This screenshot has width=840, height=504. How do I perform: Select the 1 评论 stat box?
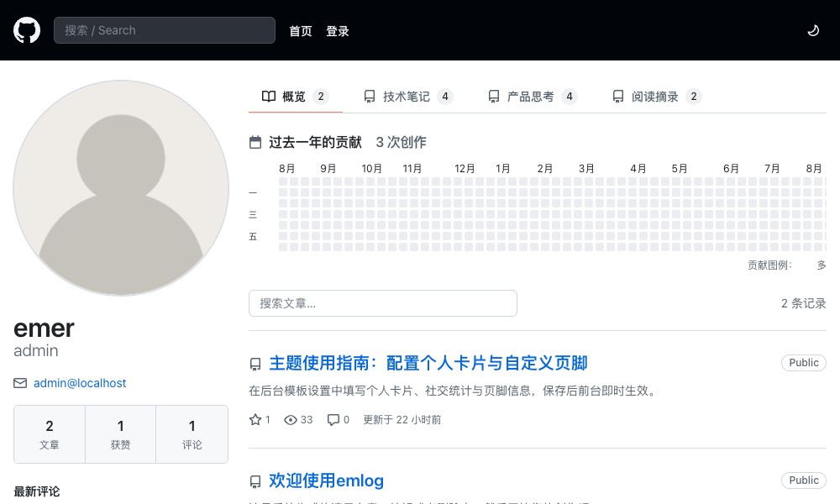(x=192, y=434)
